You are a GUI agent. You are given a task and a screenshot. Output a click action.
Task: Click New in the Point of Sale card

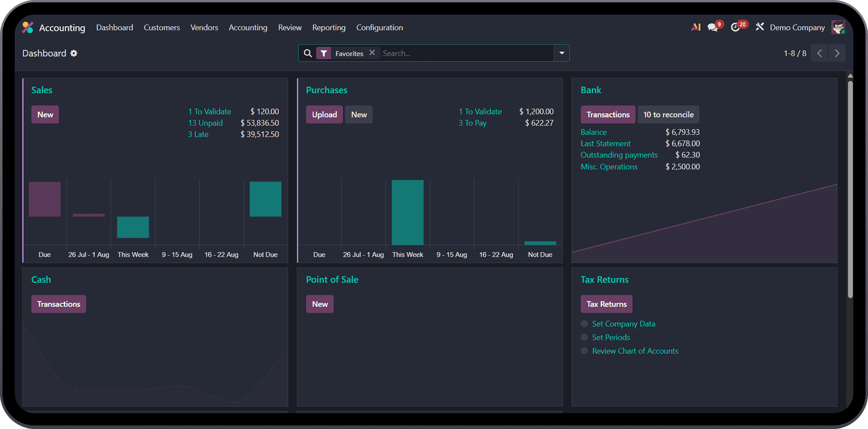pos(320,304)
